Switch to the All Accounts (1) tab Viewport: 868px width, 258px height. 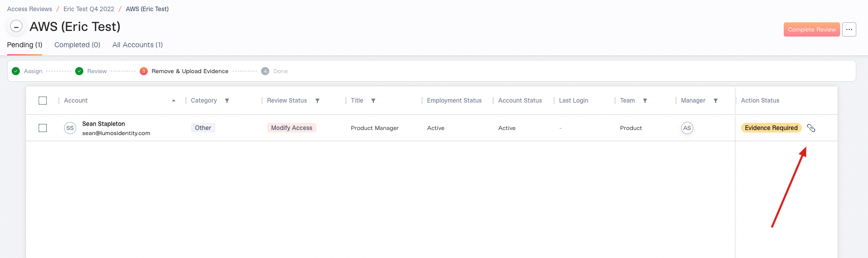coord(138,45)
